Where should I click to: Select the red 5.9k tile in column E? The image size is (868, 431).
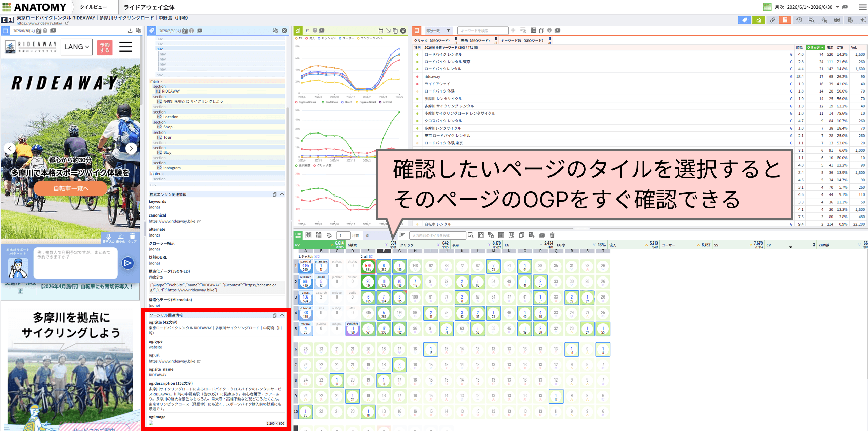tap(368, 267)
